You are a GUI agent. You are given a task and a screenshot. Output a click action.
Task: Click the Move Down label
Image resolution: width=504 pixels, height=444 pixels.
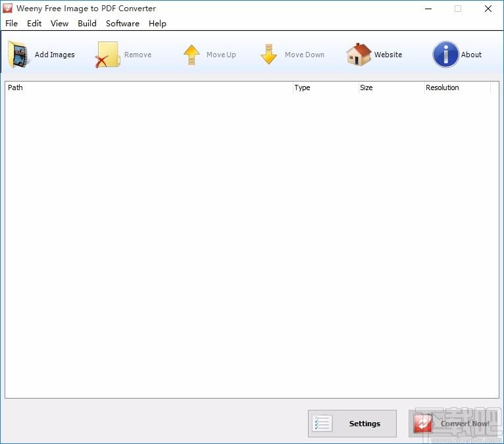(x=305, y=55)
